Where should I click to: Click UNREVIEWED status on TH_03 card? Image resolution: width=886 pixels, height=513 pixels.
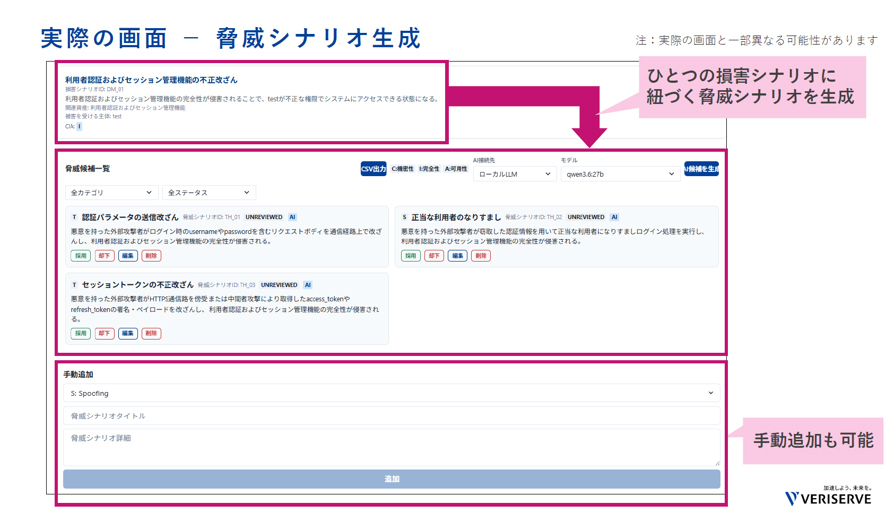279,285
